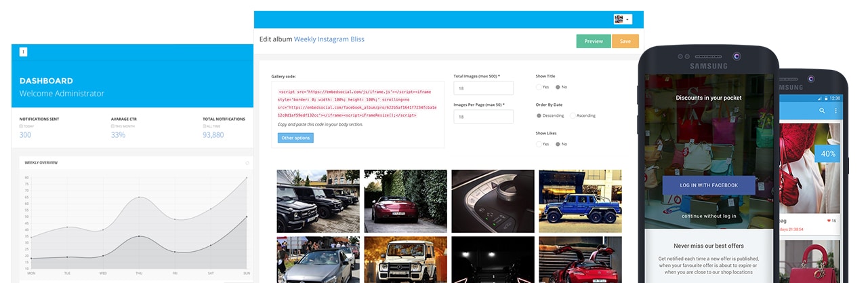This screenshot has width=868, height=283.
Task: Click the Total Images input field
Action: pyautogui.click(x=483, y=88)
